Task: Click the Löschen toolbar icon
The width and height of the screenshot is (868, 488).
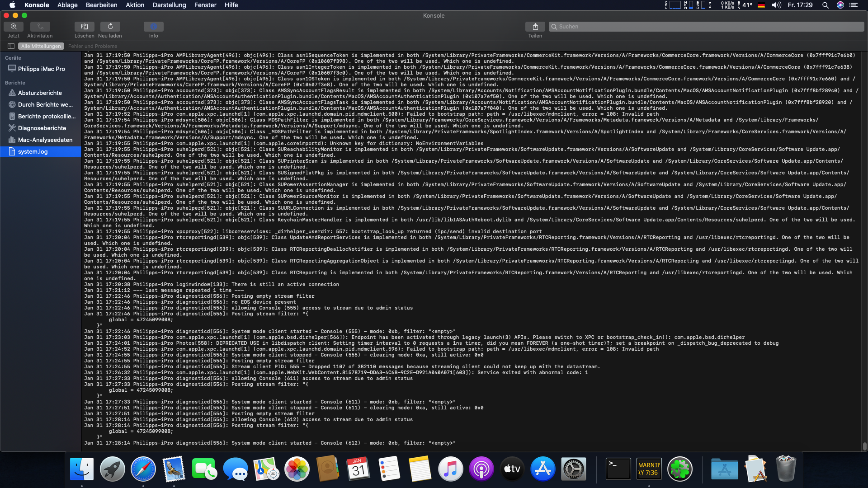Action: (x=84, y=27)
